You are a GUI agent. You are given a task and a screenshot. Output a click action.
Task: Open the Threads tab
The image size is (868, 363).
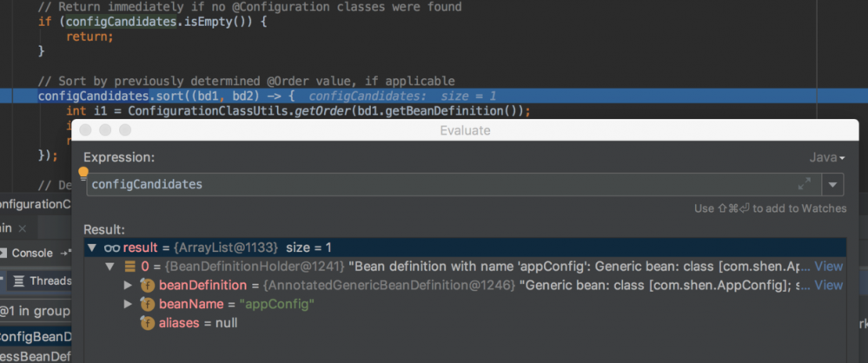50,280
